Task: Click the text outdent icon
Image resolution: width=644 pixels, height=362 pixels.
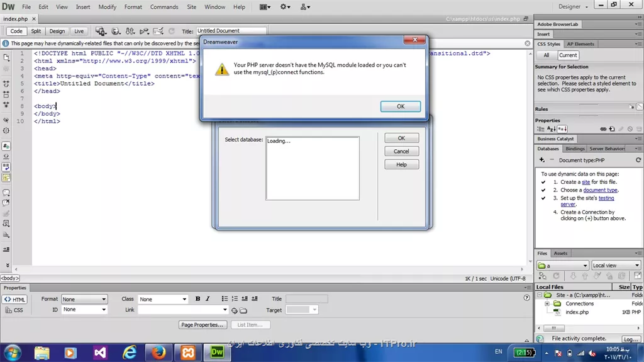Action: point(245,298)
